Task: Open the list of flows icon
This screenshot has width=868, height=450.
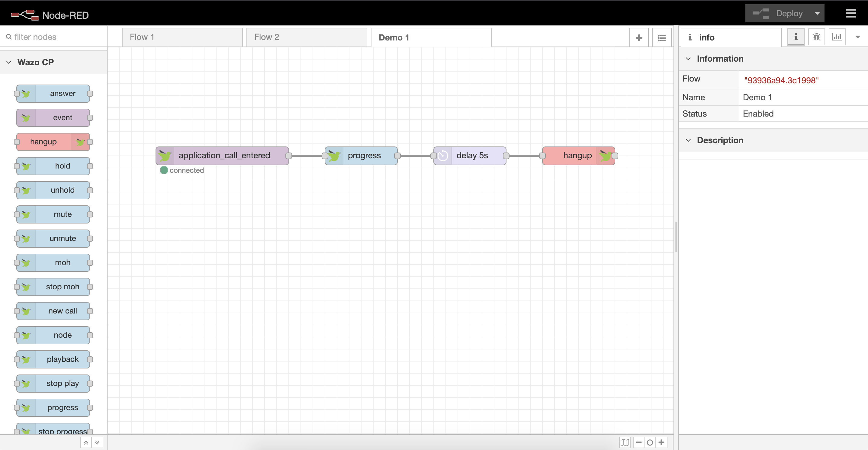Action: (662, 38)
